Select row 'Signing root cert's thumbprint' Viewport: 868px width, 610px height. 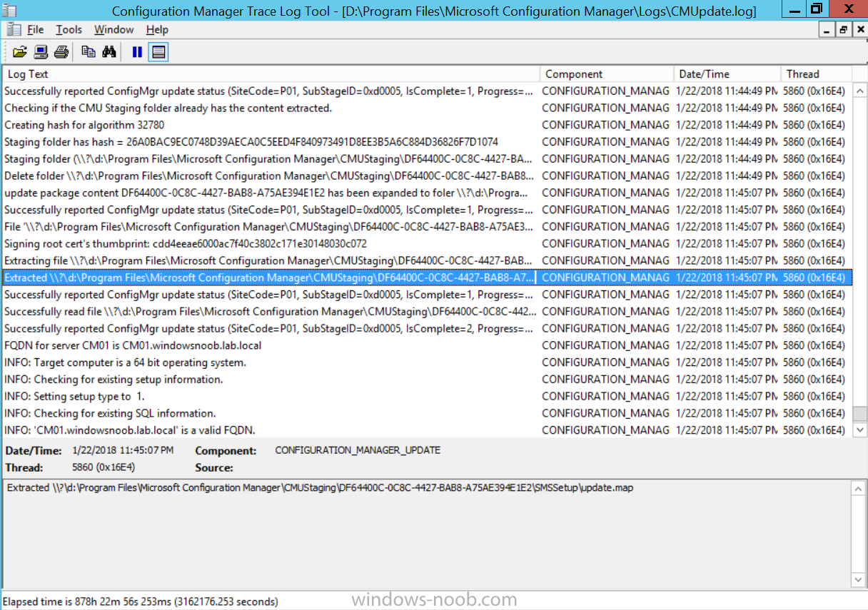[x=427, y=243]
